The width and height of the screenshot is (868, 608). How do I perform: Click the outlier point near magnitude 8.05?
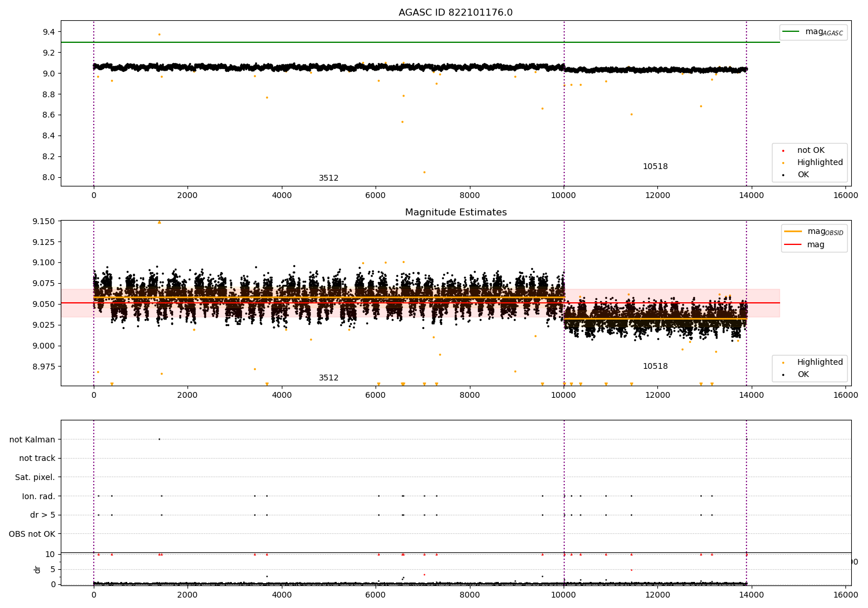tap(424, 172)
